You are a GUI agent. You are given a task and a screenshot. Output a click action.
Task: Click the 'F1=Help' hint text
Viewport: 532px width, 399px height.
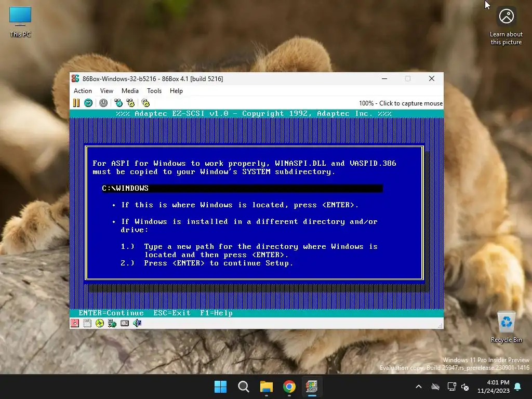pyautogui.click(x=216, y=313)
